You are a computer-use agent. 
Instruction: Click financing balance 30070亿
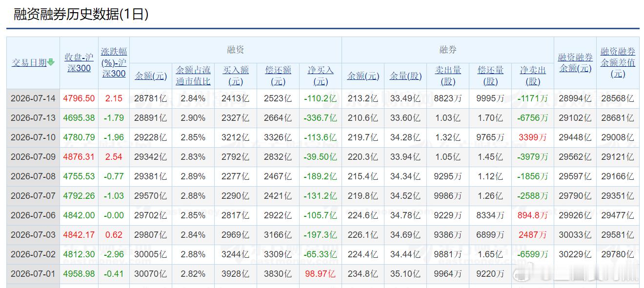point(150,274)
